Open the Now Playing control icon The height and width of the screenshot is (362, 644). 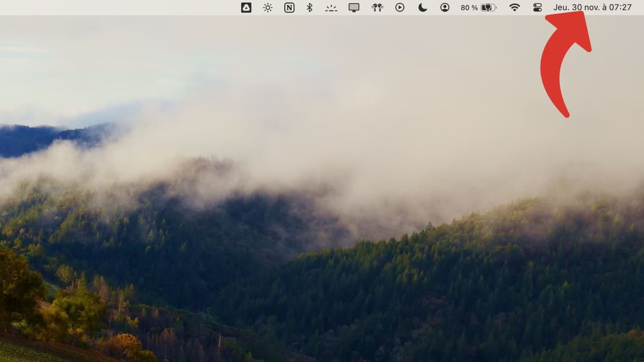[400, 7]
